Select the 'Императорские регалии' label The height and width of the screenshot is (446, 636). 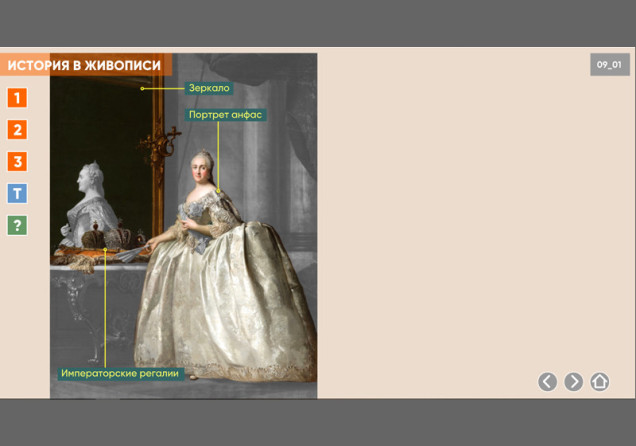tap(120, 374)
